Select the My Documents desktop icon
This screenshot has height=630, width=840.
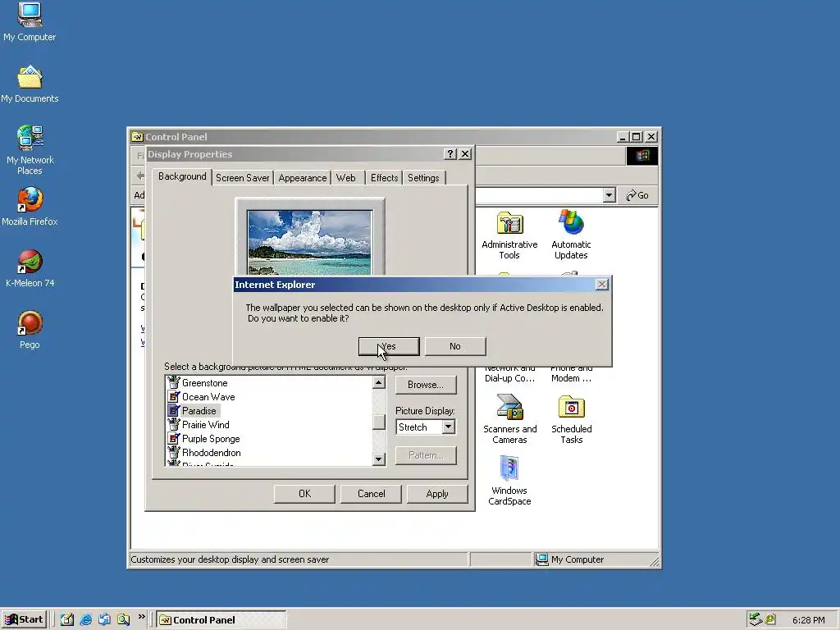click(30, 84)
